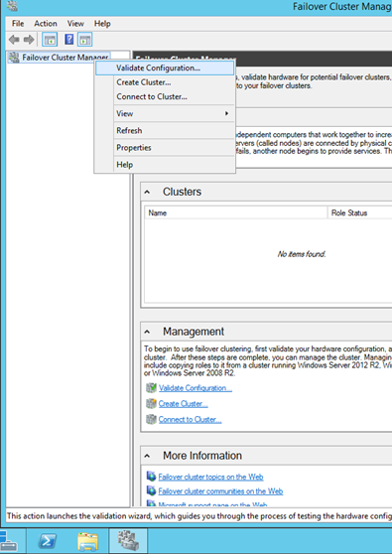
Task: Sort clusters by the Name column header
Action: (x=236, y=212)
